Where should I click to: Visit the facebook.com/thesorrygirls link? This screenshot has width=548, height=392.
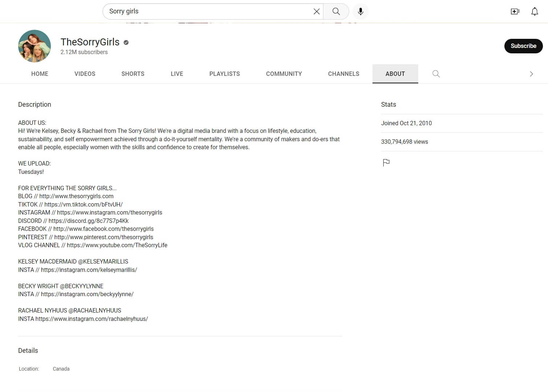click(x=103, y=229)
